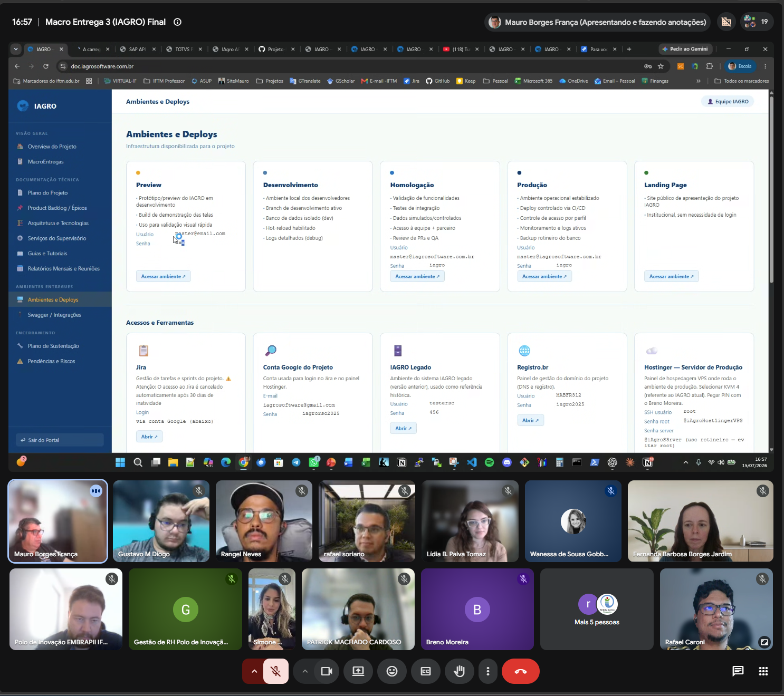
Task: Show participants list showing 19 people
Action: pyautogui.click(x=758, y=22)
